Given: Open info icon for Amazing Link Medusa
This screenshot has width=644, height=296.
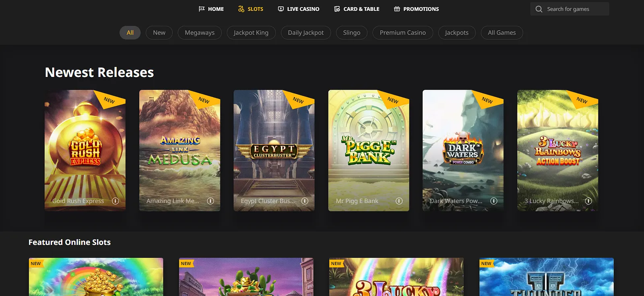Looking at the screenshot, I should coord(210,201).
